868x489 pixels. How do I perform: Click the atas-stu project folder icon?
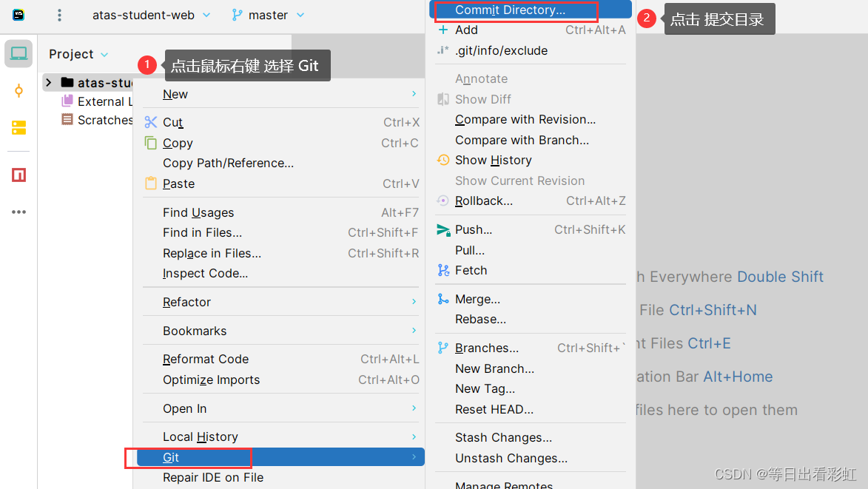[67, 82]
